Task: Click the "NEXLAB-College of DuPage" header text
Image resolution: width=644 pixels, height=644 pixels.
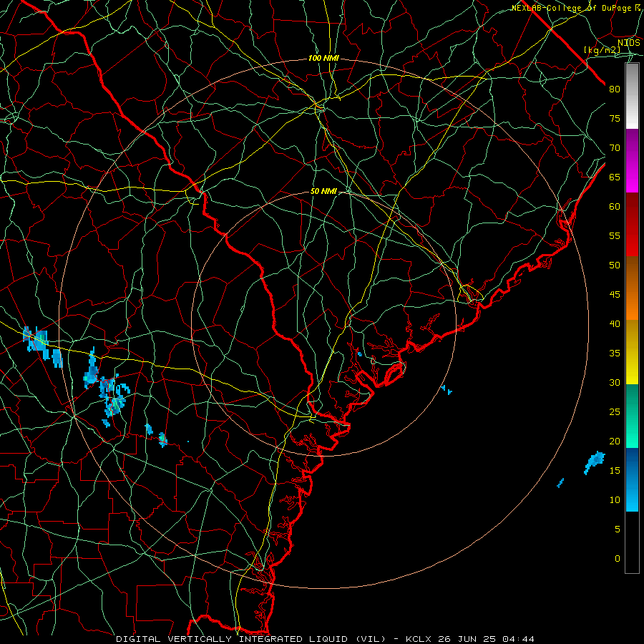Action: 572,8
